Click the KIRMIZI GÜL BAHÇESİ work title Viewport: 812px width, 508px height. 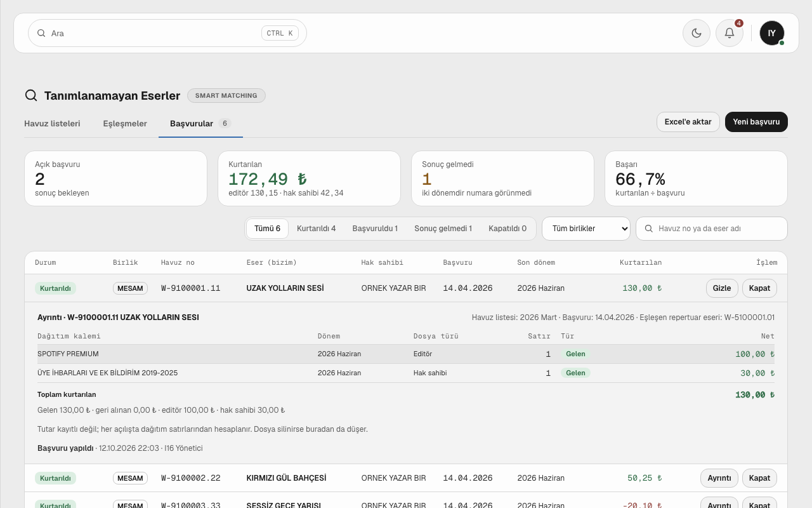click(286, 478)
